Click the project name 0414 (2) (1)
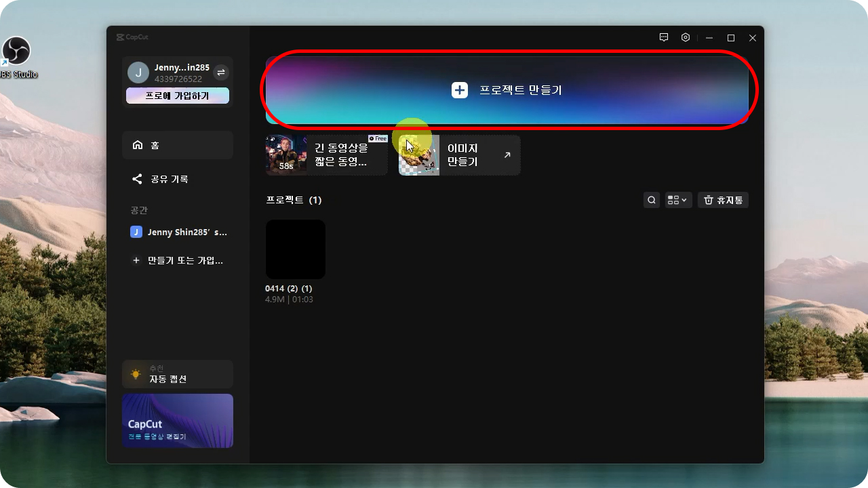 tap(289, 289)
